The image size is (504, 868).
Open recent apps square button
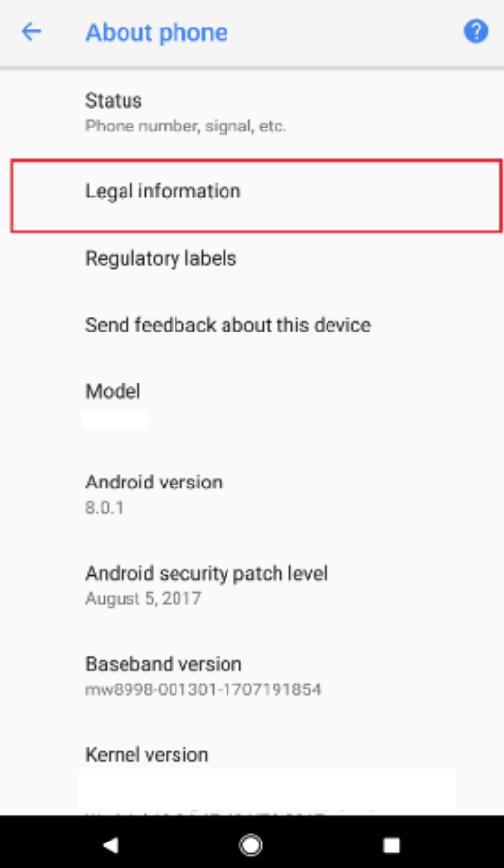point(391,844)
